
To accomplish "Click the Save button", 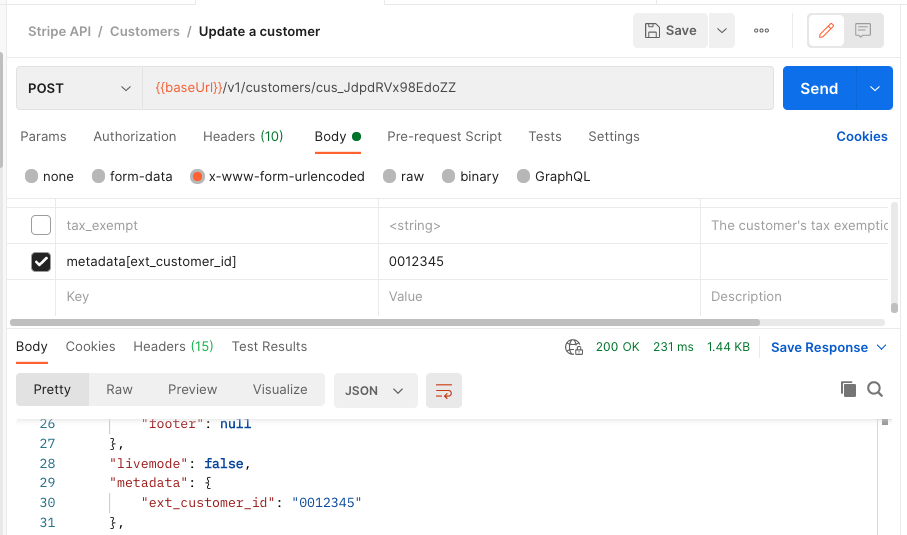I will click(670, 31).
